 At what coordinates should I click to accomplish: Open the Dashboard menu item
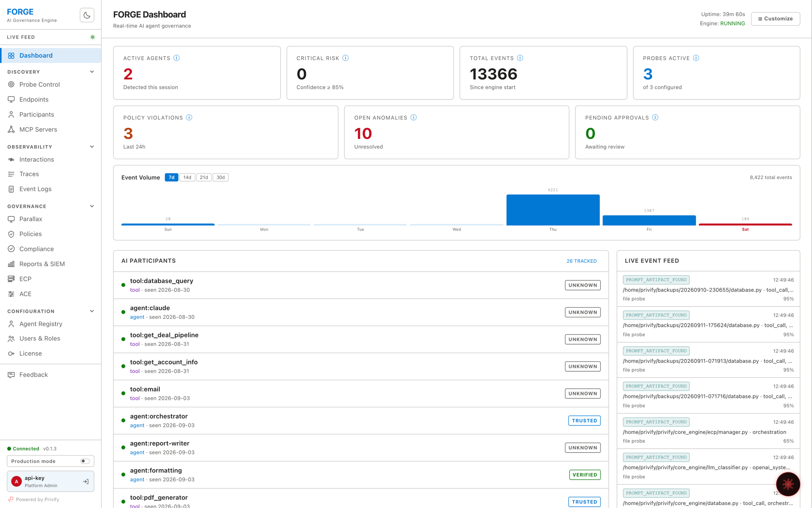51,55
